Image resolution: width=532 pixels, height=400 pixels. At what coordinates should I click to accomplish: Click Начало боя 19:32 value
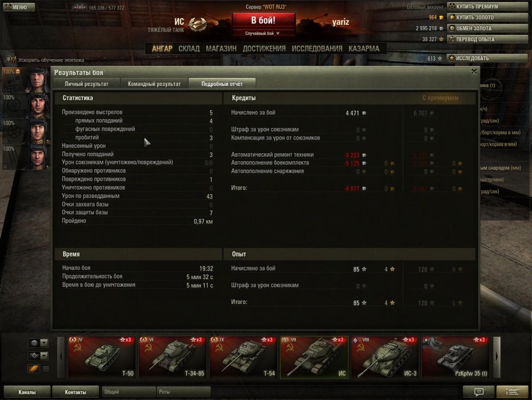pyautogui.click(x=206, y=268)
